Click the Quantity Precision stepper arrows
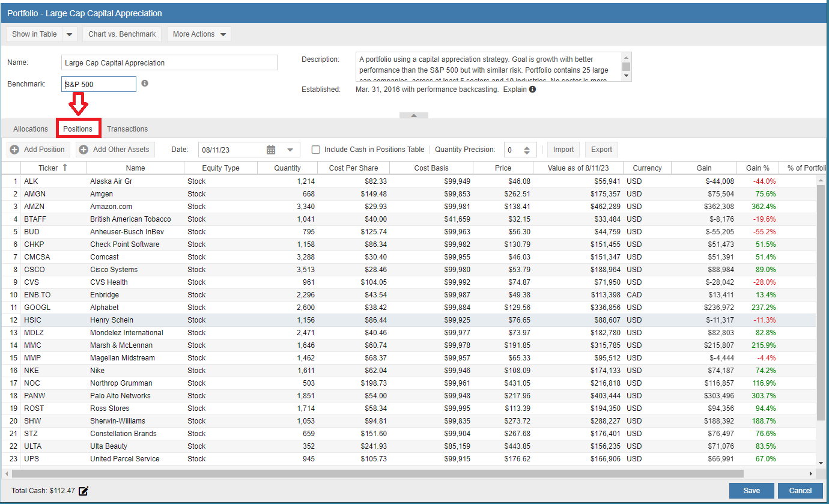This screenshot has height=504, width=829. click(527, 150)
